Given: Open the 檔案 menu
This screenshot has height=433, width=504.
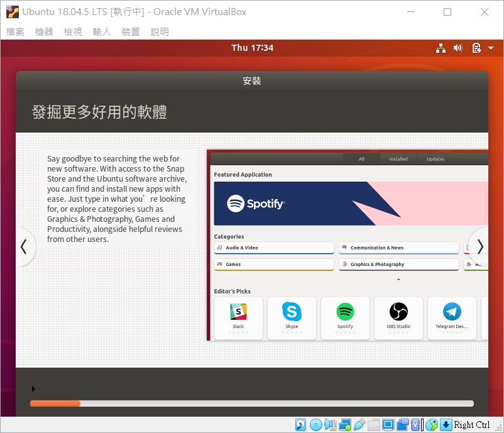Looking at the screenshot, I should [x=15, y=31].
